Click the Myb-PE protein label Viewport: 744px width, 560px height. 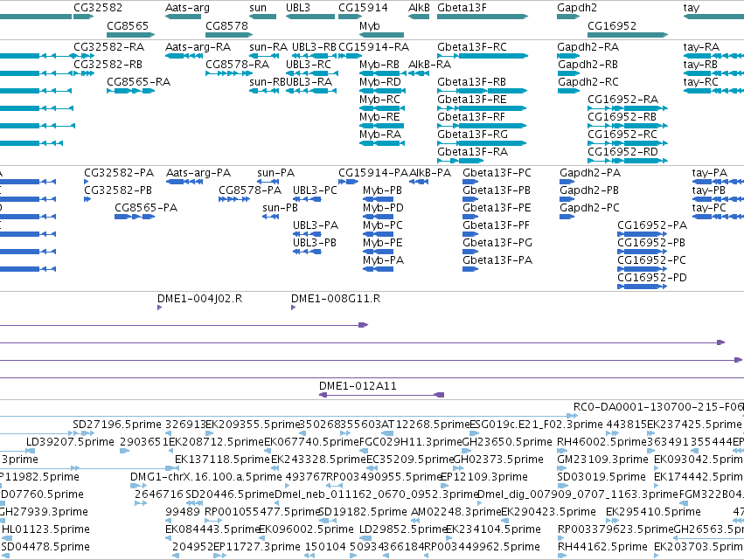[383, 243]
